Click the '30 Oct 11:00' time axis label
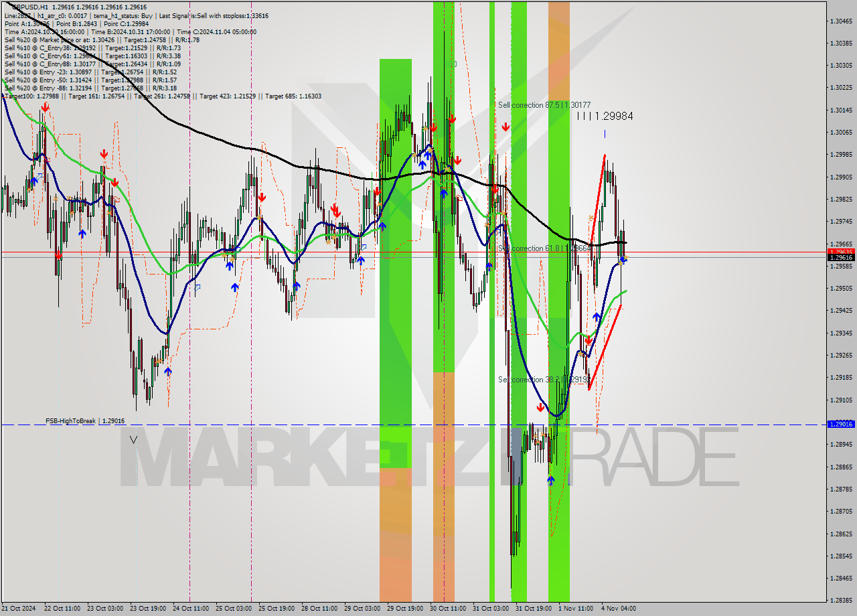This screenshot has height=616, width=857. pos(448,609)
